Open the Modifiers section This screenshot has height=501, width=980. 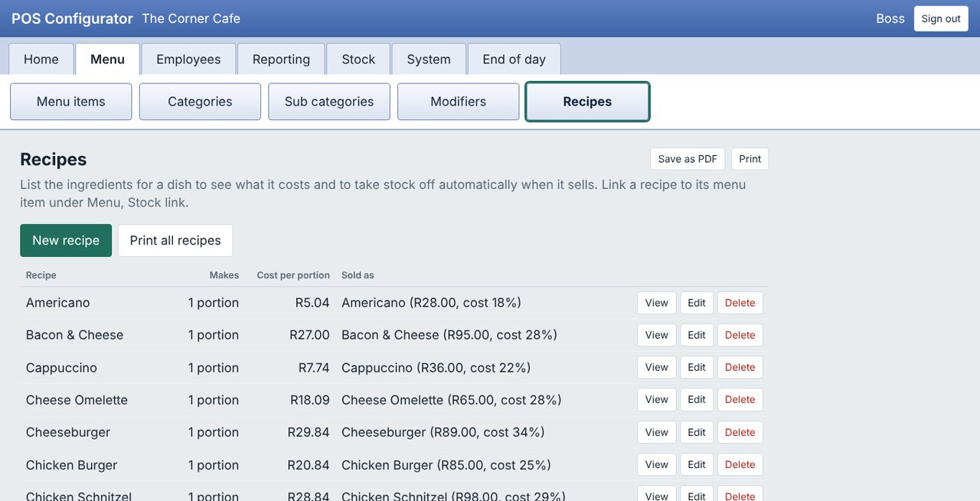pos(458,102)
